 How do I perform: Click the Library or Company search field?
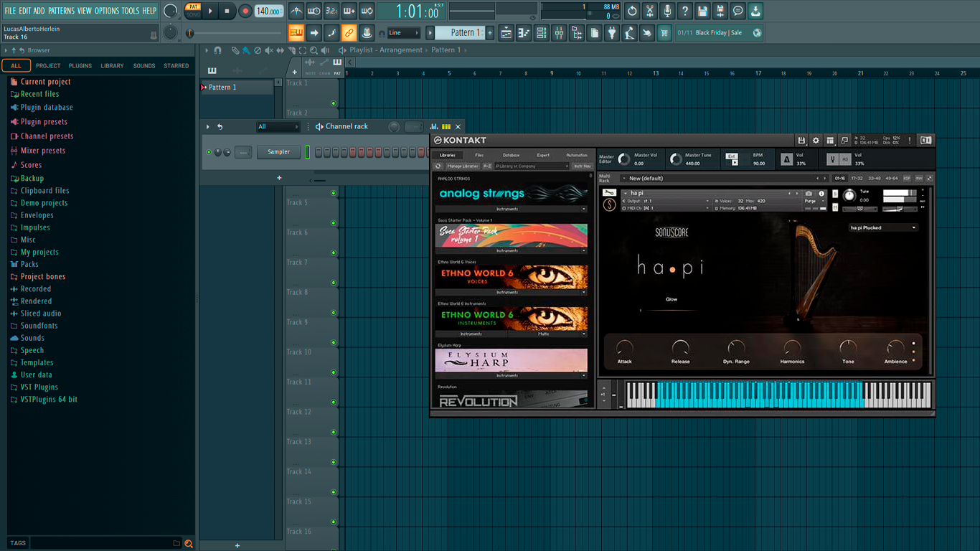[532, 166]
